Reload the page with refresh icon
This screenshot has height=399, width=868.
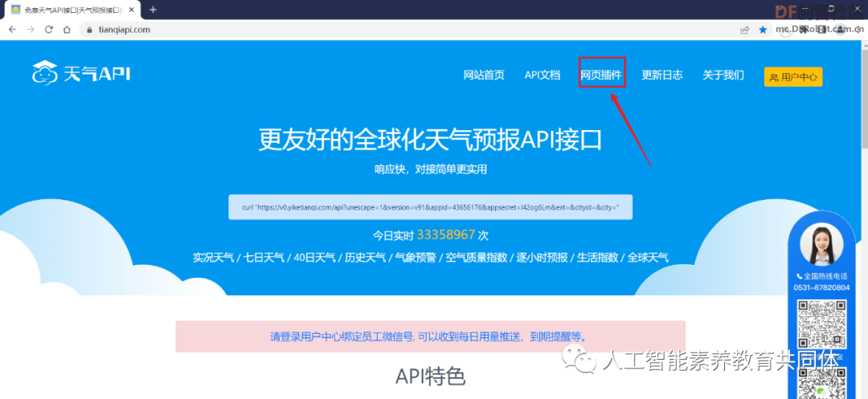point(49,30)
